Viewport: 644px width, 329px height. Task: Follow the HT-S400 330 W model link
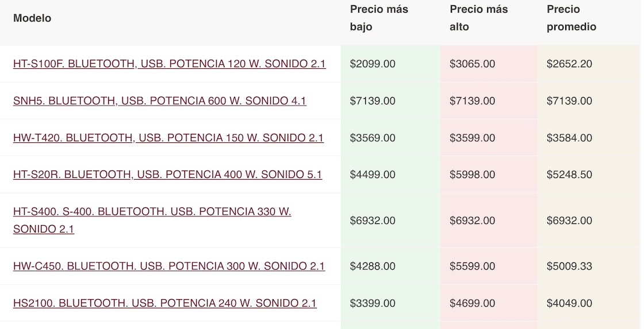pos(152,212)
